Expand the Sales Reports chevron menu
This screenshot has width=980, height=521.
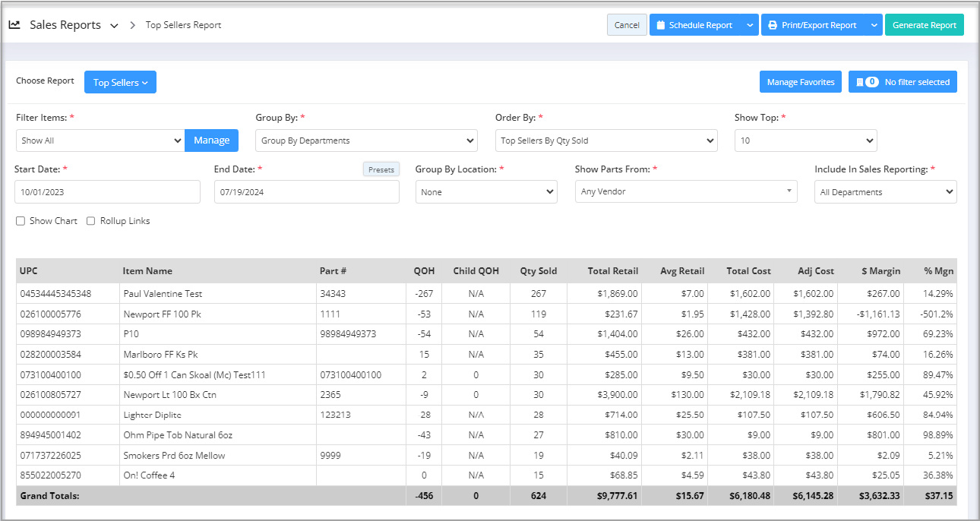(x=114, y=26)
